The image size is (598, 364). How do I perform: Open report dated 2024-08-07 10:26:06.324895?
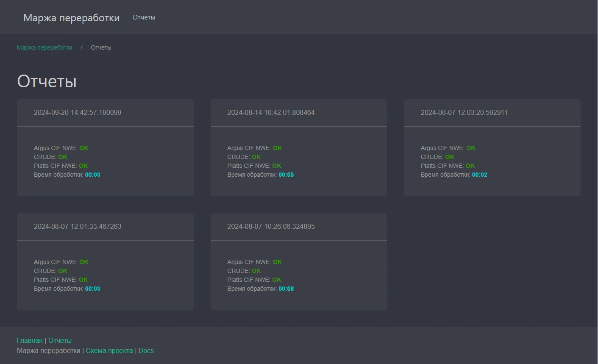(271, 227)
